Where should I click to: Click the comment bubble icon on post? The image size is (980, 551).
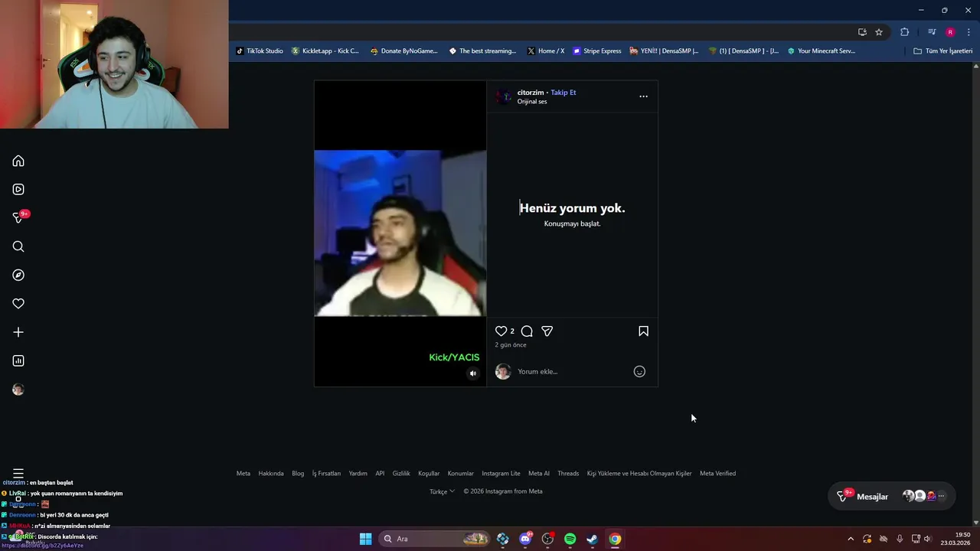[527, 331]
